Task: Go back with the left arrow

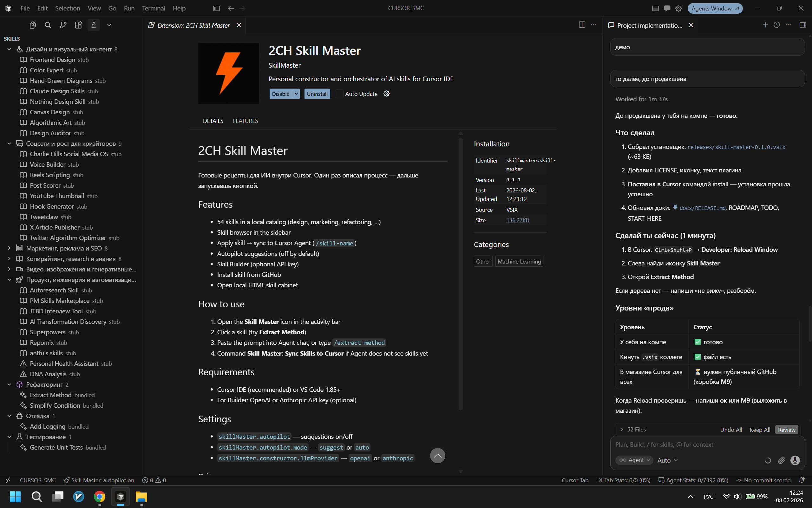Action: click(x=231, y=8)
